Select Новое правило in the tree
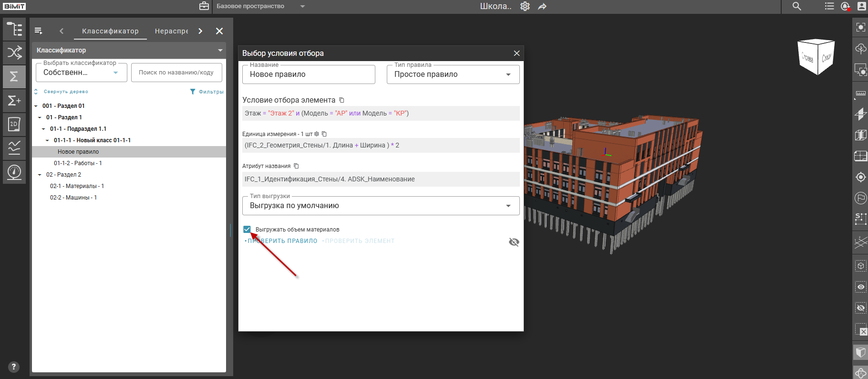 click(x=78, y=152)
